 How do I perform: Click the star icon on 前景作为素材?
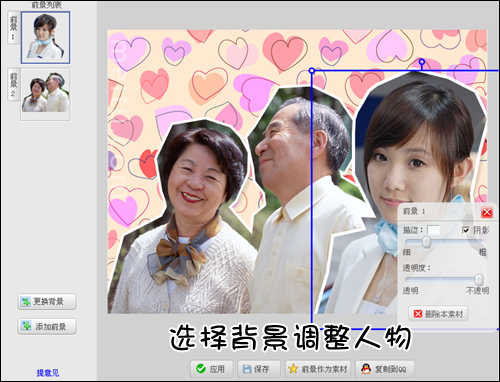point(293,368)
